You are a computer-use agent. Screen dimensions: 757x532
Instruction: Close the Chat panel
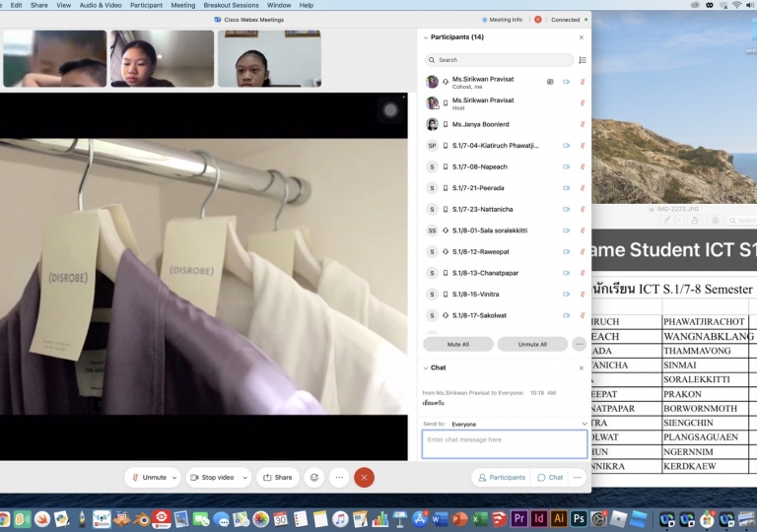point(582,367)
